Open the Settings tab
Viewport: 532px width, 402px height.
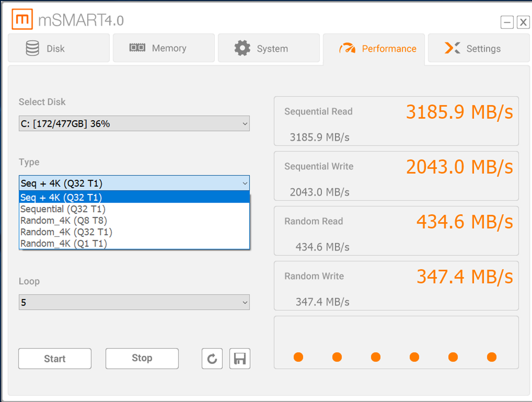click(478, 48)
